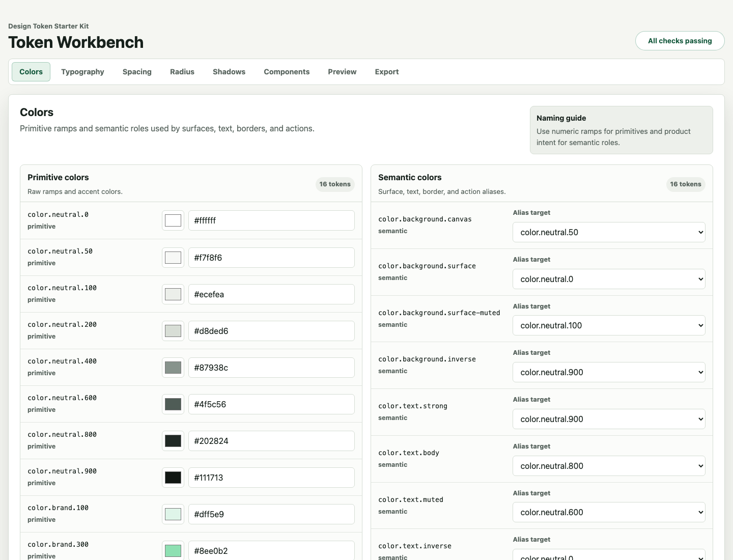Image resolution: width=733 pixels, height=560 pixels.
Task: Pick color swatch for color.neutral.400
Action: (173, 368)
